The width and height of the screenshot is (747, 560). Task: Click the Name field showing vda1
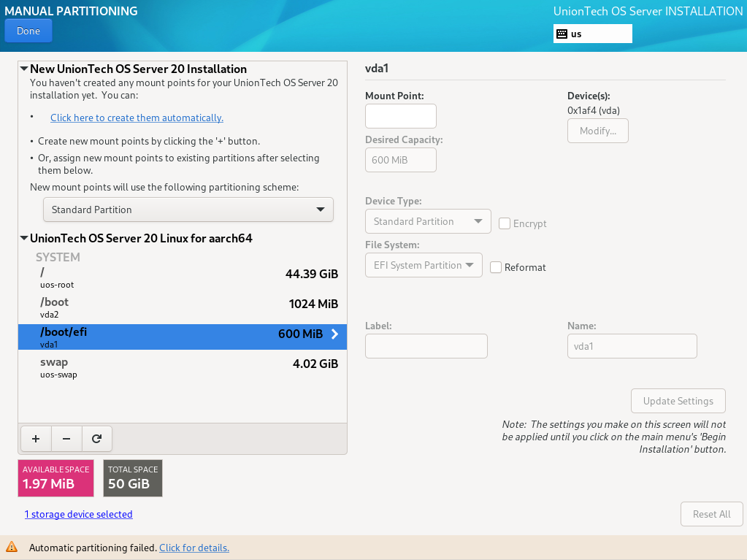[x=632, y=346]
